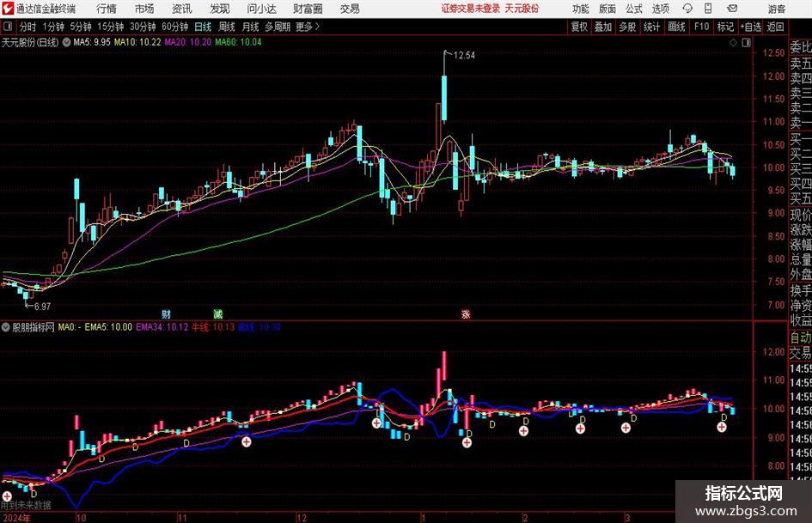Screen dimensions: 812x523
Task: Click the MA5: 9.95 indicator value
Action: click(92, 42)
